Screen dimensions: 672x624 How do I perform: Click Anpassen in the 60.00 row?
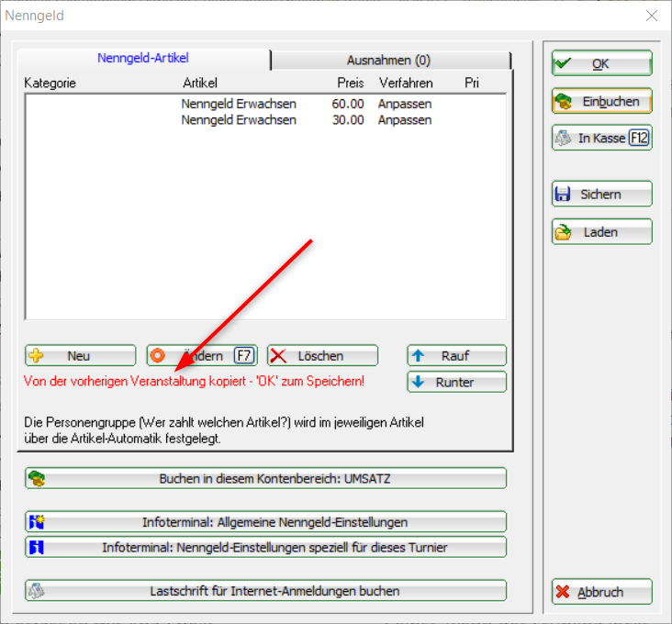(x=405, y=104)
